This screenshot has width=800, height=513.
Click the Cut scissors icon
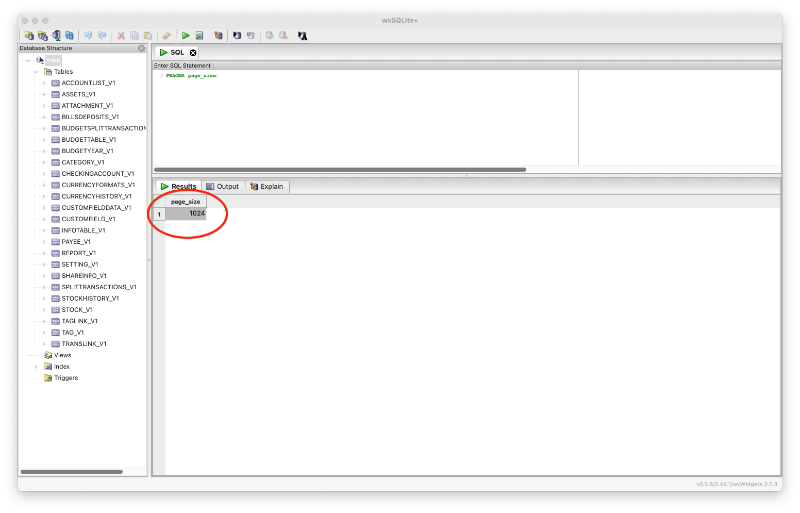pyautogui.click(x=121, y=35)
